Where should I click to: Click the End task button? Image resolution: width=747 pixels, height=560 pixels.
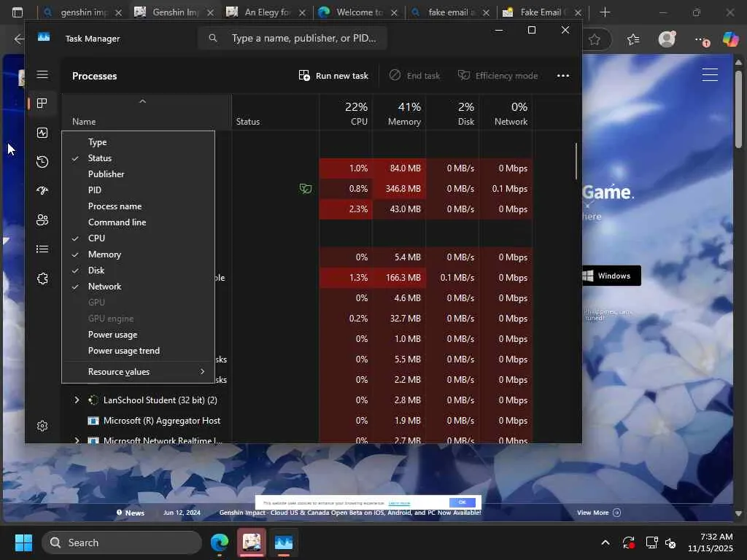tap(414, 76)
